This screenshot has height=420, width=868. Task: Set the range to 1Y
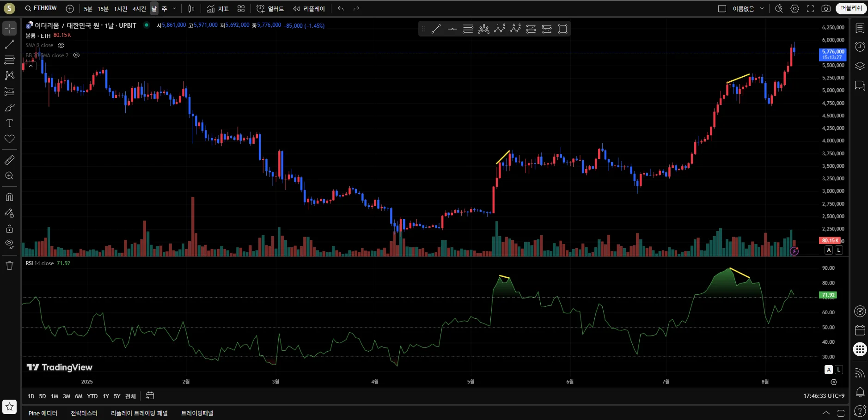(x=106, y=396)
